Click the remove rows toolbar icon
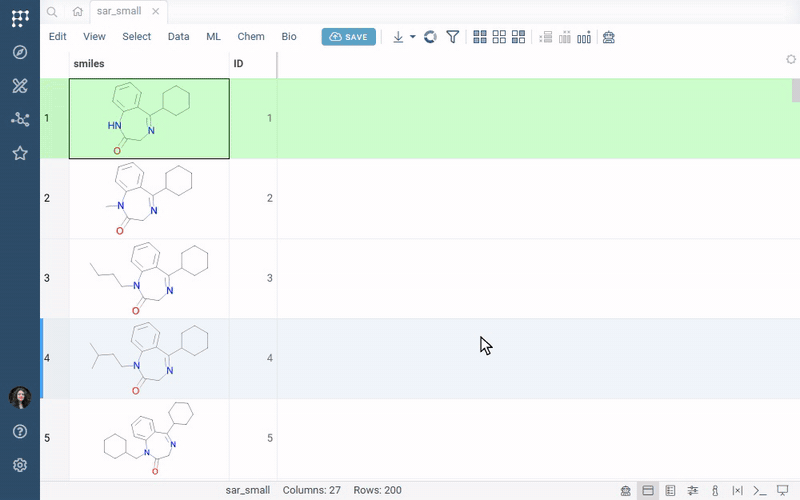 click(545, 37)
